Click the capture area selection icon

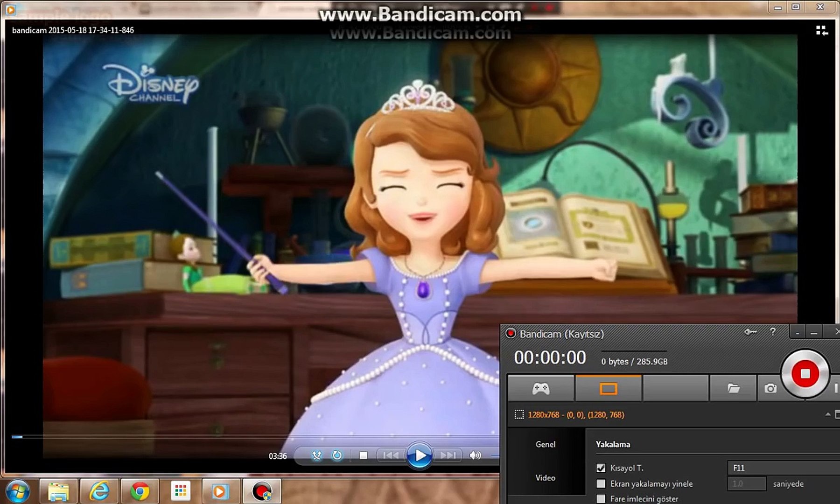click(519, 414)
